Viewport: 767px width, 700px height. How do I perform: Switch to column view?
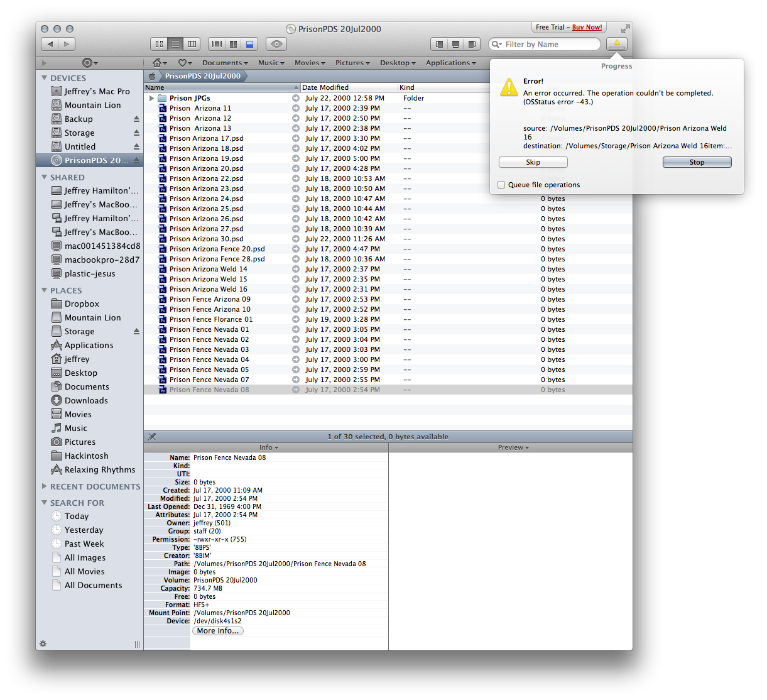coord(192,44)
